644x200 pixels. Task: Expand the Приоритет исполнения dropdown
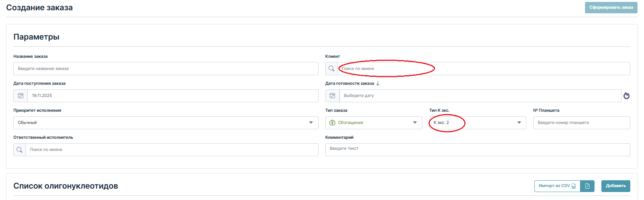(311, 123)
